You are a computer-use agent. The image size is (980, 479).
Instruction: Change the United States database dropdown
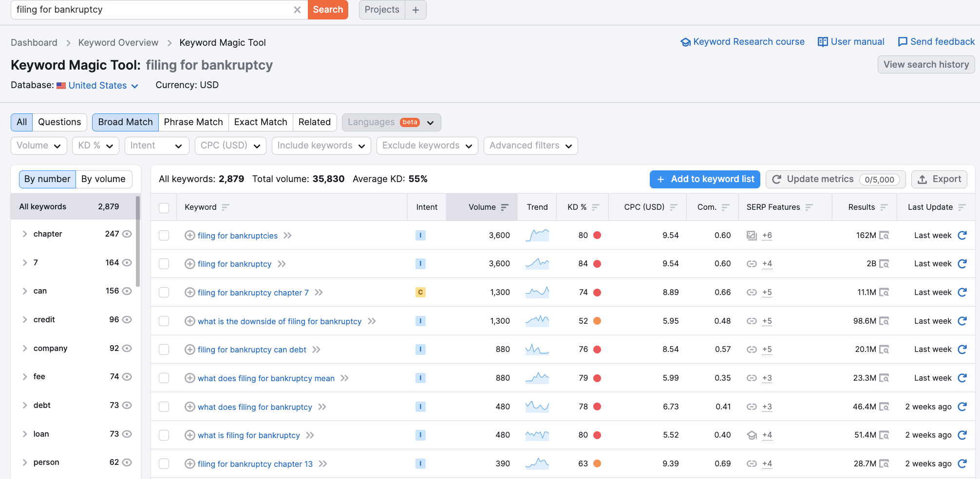coord(103,86)
